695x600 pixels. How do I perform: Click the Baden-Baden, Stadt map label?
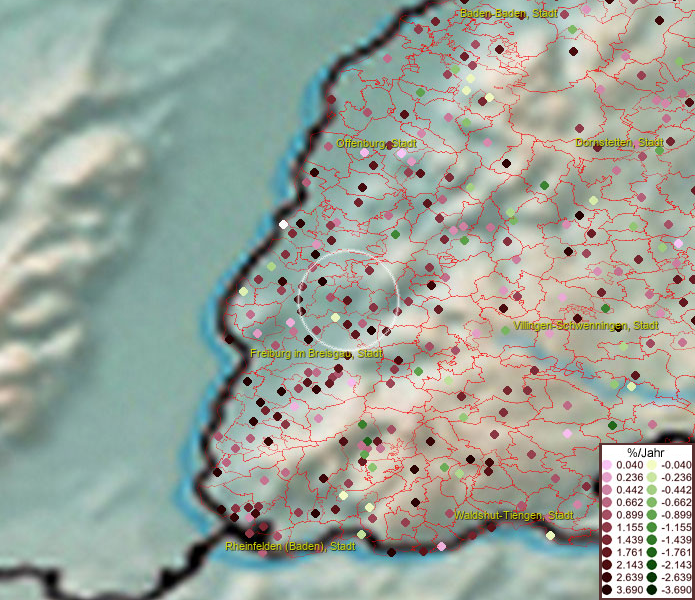click(x=508, y=13)
